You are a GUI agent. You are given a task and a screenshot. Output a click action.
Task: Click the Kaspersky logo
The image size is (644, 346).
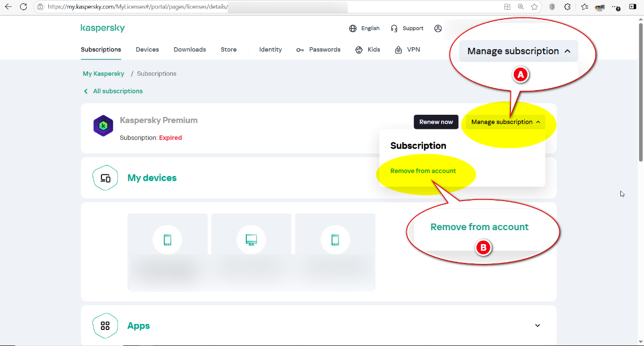pos(103,28)
